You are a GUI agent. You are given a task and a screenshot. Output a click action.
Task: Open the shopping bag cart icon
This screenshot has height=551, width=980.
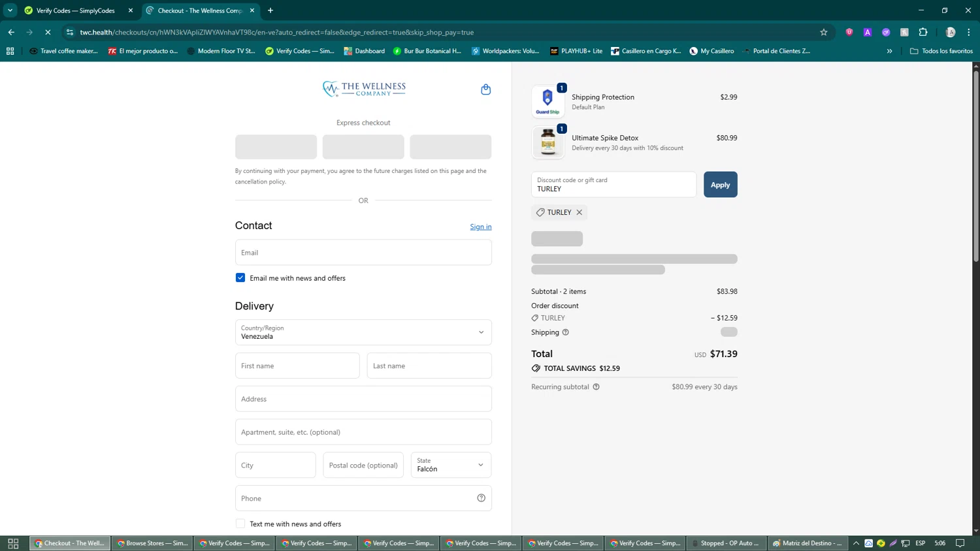click(485, 89)
